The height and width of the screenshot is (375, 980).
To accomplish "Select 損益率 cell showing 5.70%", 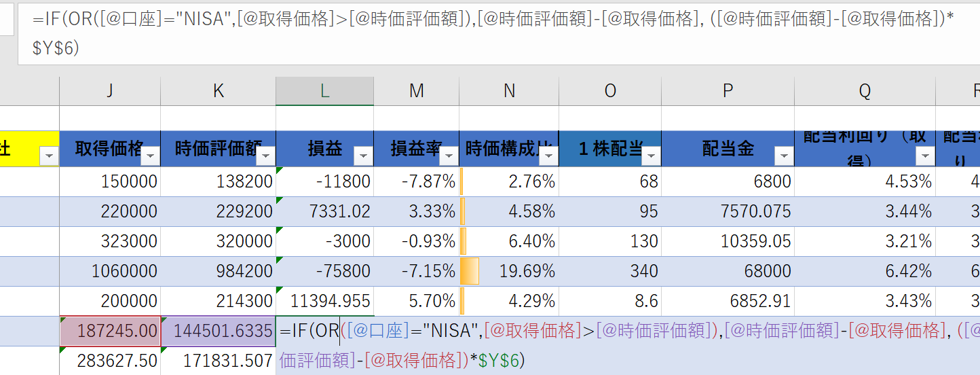I will click(x=416, y=301).
